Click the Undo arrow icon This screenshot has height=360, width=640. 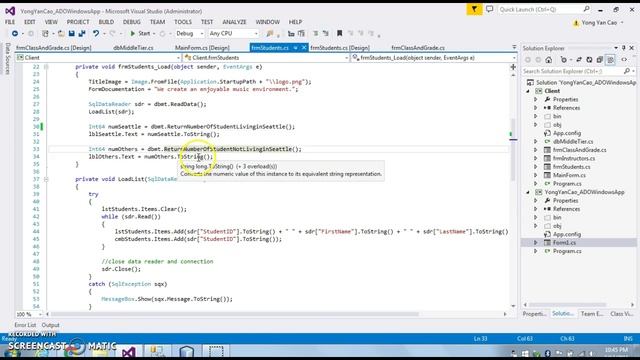pos(96,33)
